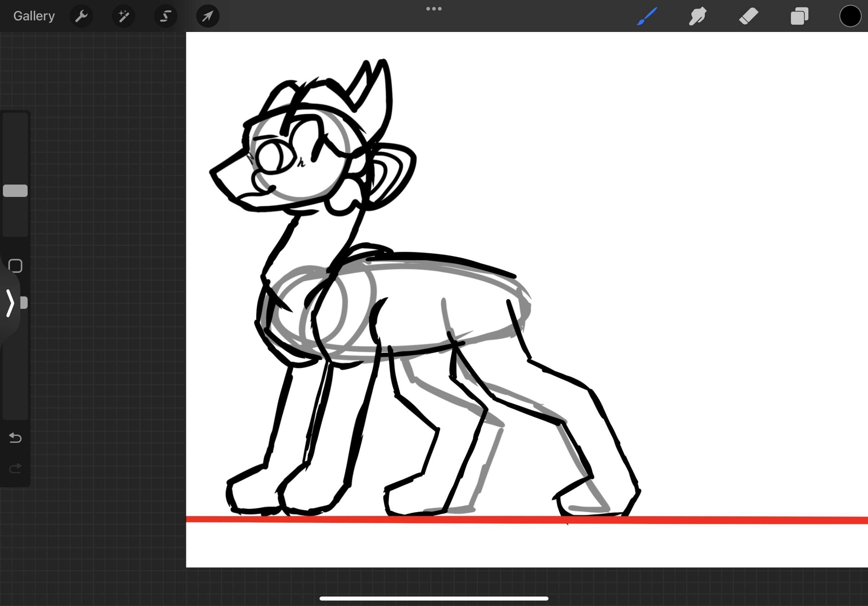
Task: Open the Layers panel
Action: [x=799, y=16]
